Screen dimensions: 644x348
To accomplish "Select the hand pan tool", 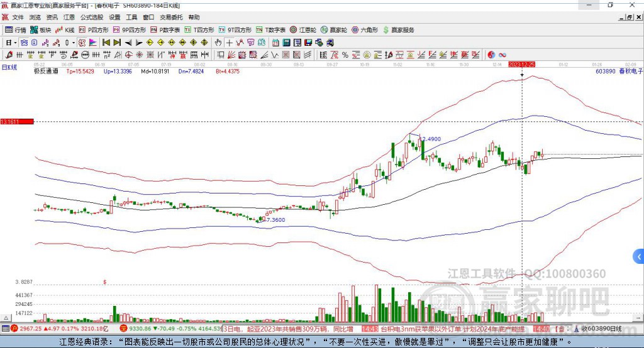I will pos(218,43).
